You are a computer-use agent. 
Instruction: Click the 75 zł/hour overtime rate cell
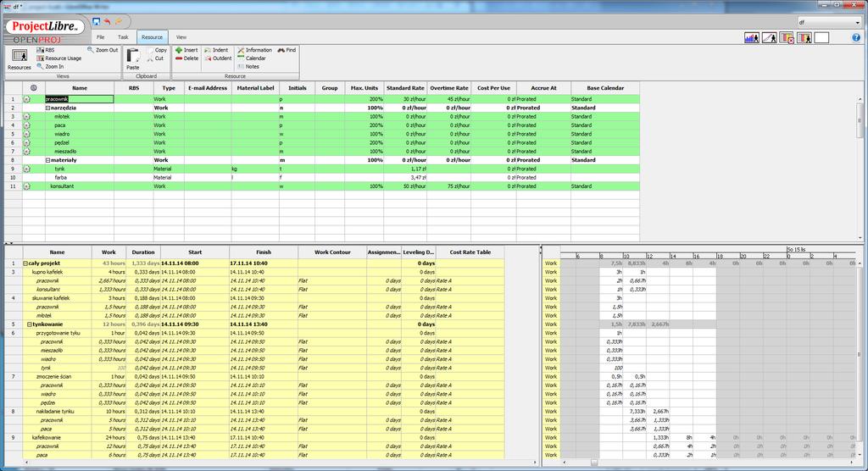click(x=449, y=186)
